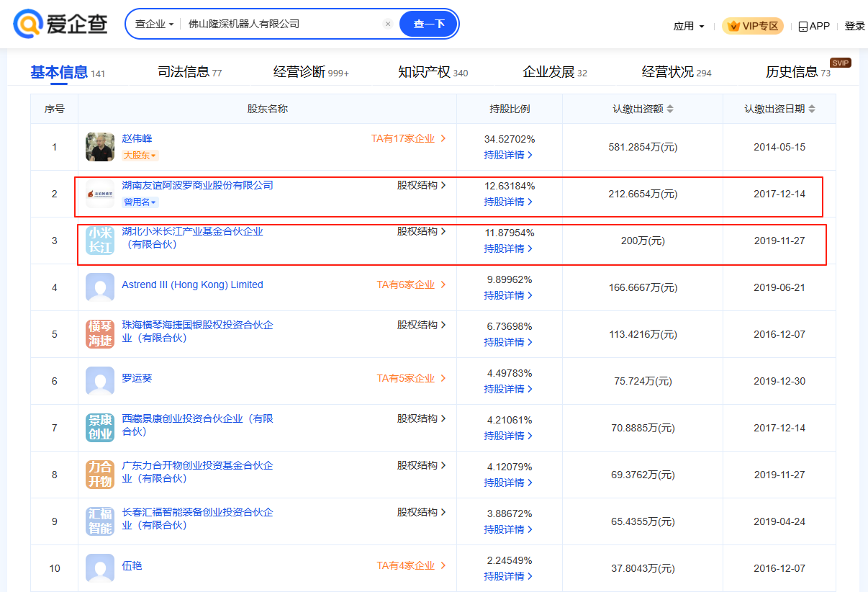Viewport: 868px width, 592px height.
Task: Open 持股详情 for 12.63184% row
Action: [x=509, y=202]
